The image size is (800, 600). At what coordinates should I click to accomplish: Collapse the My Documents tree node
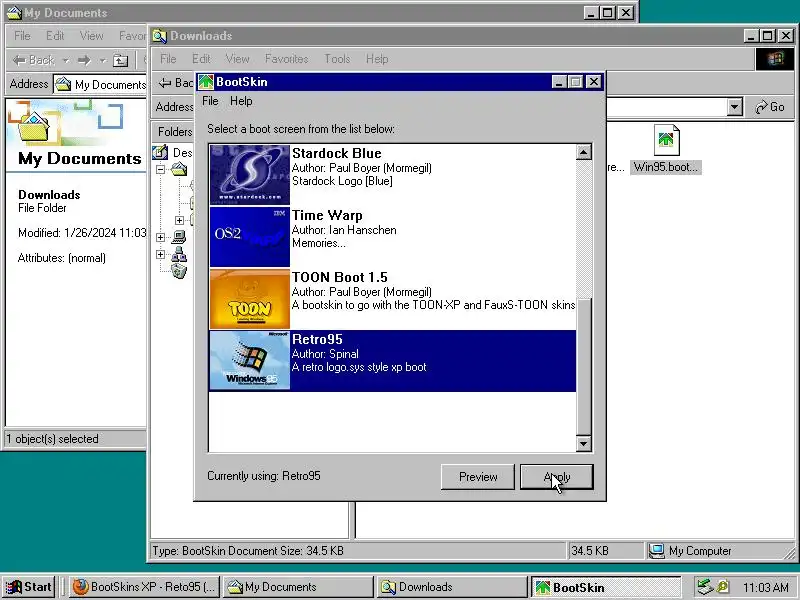pos(160,169)
